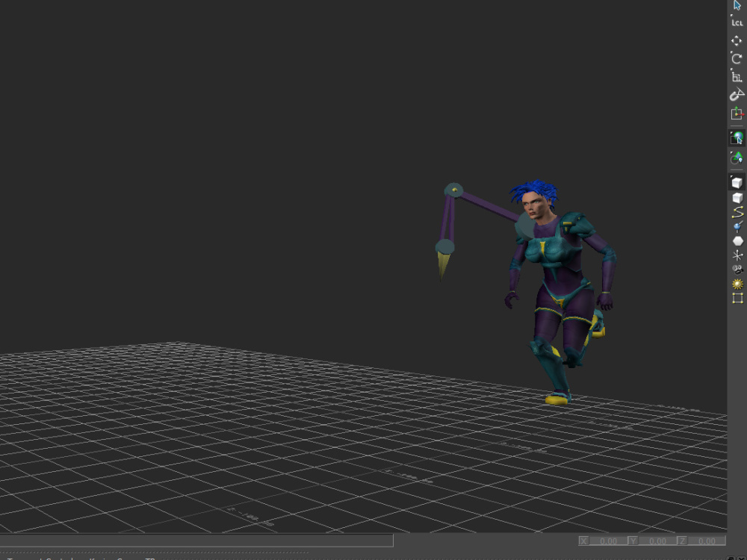
Task: Select the white star-shaped skeleton icon
Action: point(737,255)
